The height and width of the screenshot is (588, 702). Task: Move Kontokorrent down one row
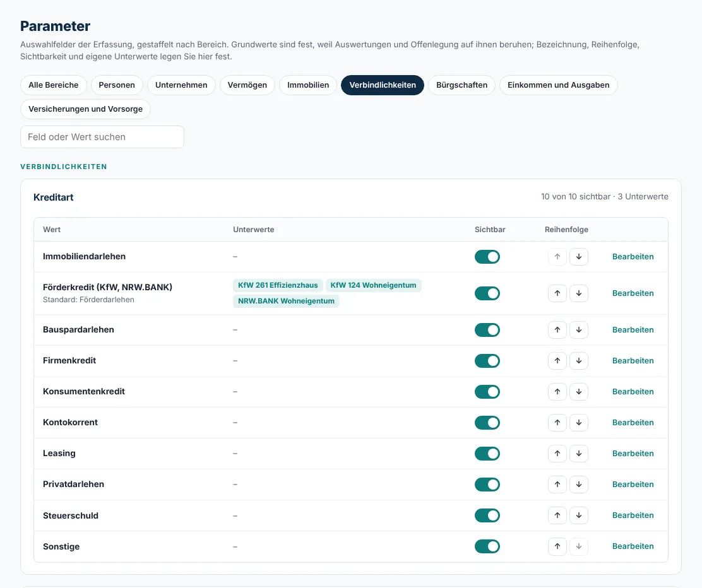[578, 423]
